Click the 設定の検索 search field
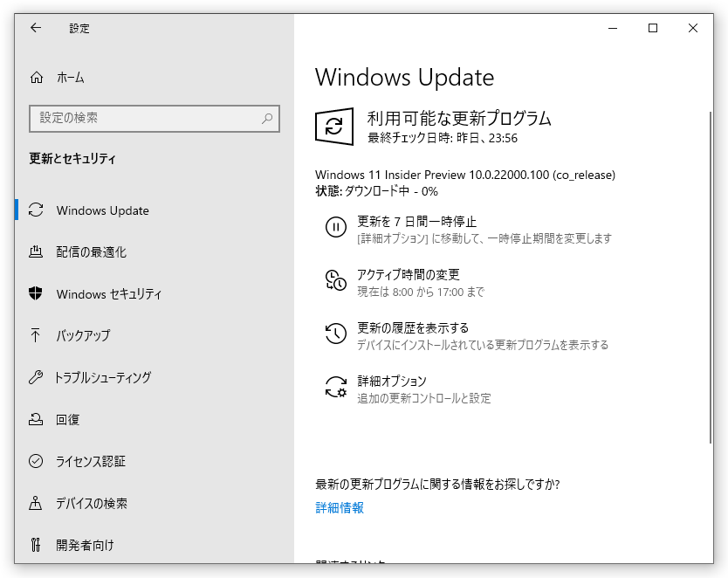728x578 pixels. click(x=155, y=119)
